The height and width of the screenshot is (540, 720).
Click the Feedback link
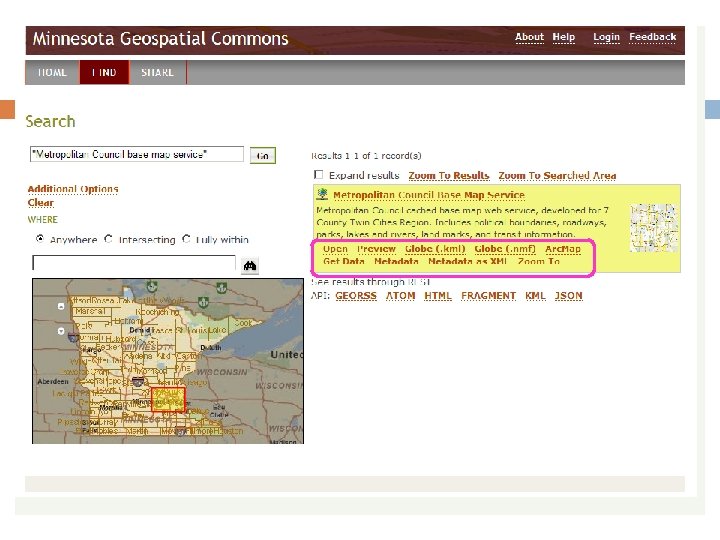pos(652,37)
